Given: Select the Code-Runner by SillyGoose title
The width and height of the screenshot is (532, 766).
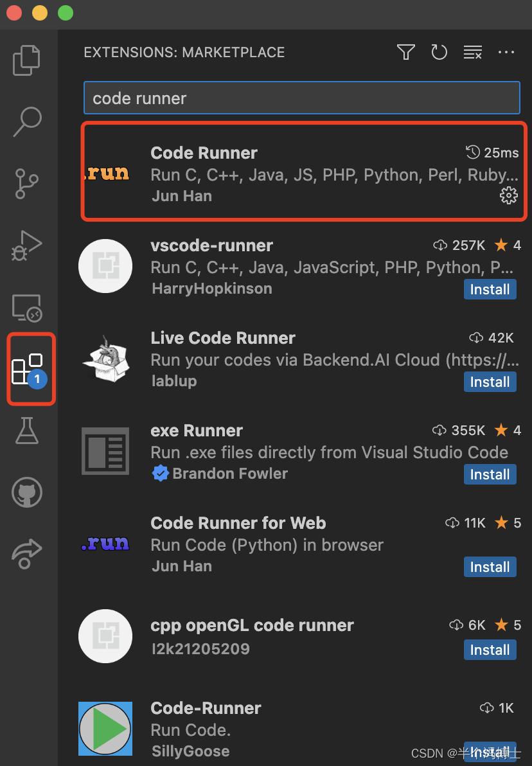Looking at the screenshot, I should (x=206, y=708).
